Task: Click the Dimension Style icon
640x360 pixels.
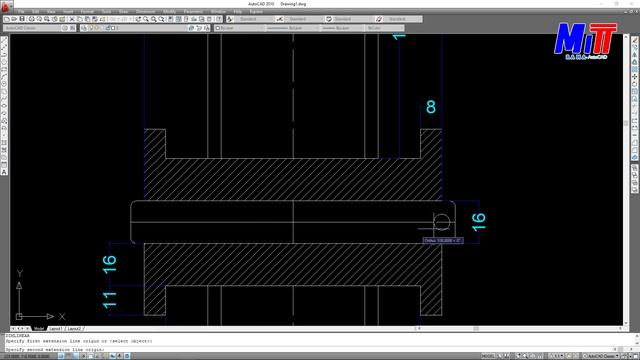Action: point(280,19)
